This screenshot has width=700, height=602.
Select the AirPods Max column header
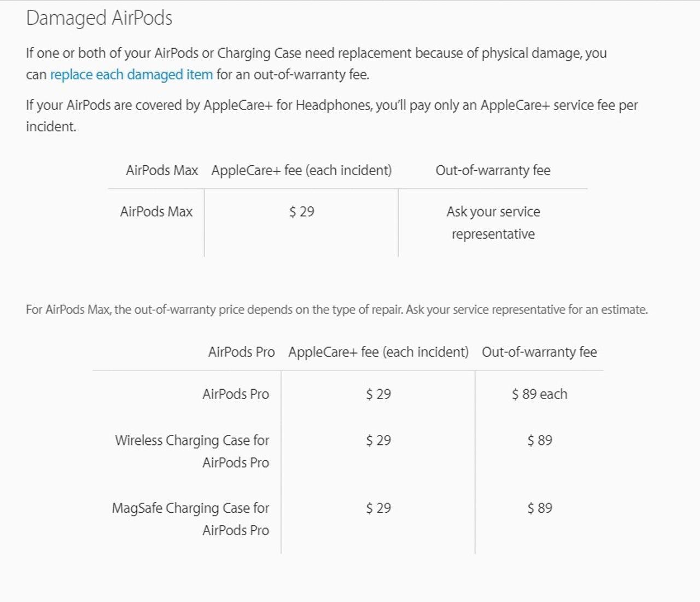click(x=162, y=170)
